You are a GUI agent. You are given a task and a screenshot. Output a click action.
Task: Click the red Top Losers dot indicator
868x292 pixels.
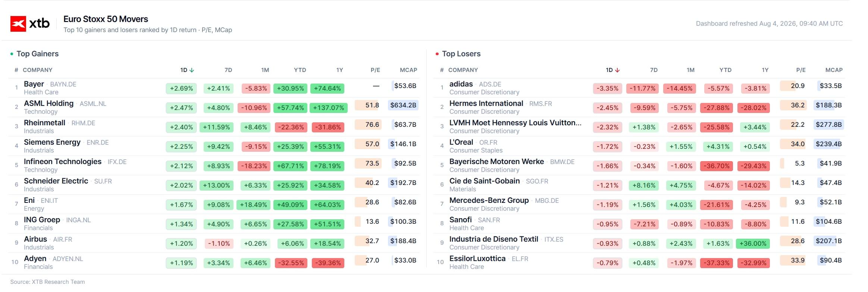[437, 54]
